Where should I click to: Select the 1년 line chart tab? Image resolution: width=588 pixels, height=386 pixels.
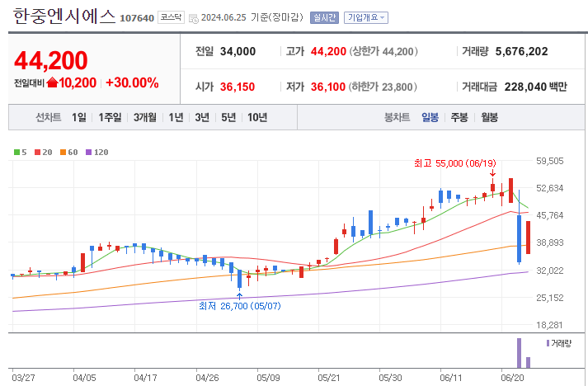pyautogui.click(x=176, y=117)
